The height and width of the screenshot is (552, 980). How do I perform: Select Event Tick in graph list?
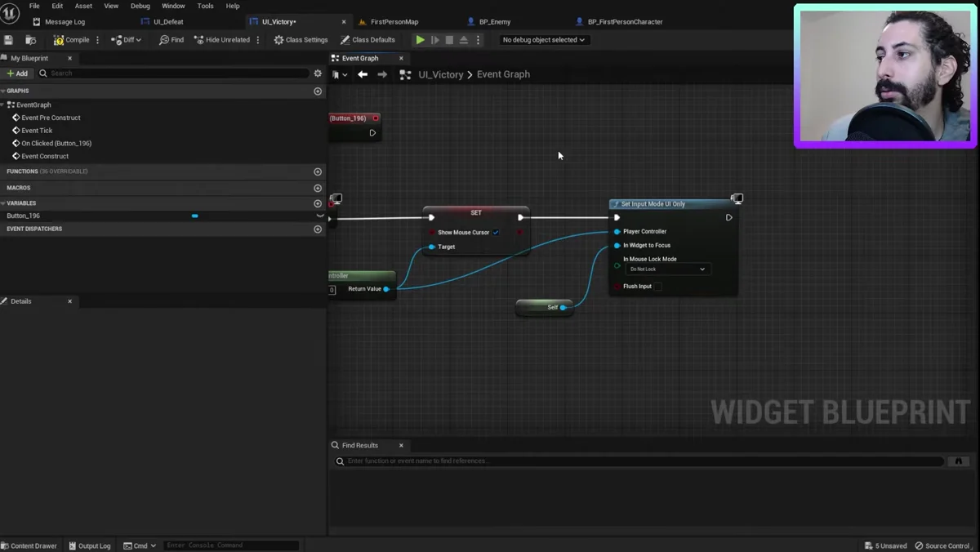click(37, 131)
